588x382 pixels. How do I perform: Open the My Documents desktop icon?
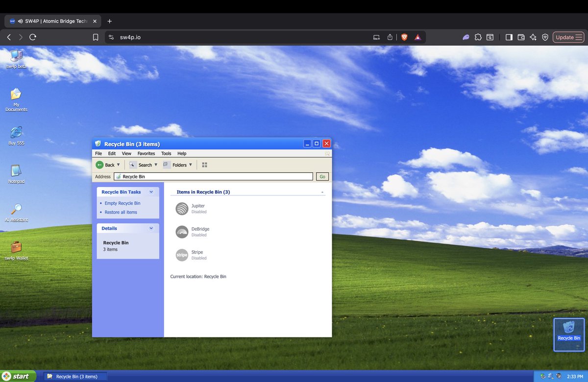[16, 99]
